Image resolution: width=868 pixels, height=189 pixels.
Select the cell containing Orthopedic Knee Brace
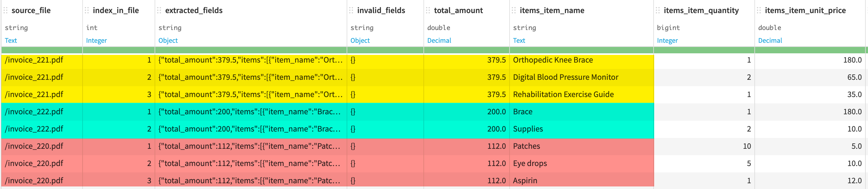coord(553,60)
